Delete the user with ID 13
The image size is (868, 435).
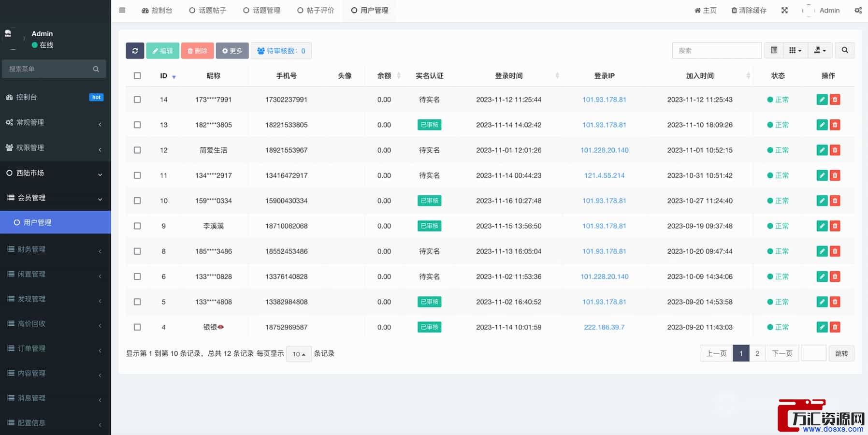835,125
